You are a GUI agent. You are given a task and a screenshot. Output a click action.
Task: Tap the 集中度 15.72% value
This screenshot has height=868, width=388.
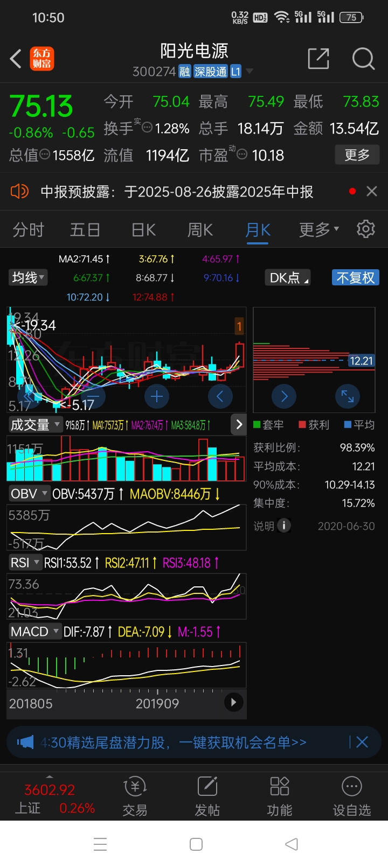pos(358,503)
